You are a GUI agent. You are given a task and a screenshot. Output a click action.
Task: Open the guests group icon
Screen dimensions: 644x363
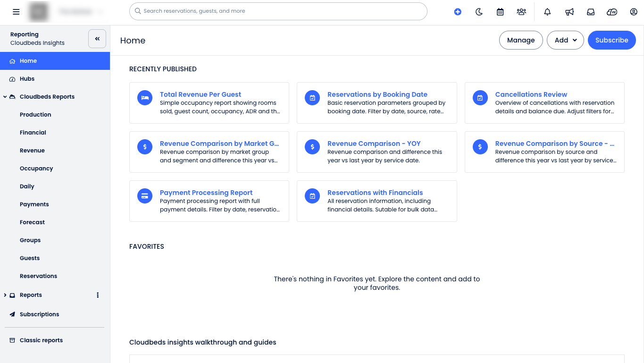pyautogui.click(x=521, y=12)
